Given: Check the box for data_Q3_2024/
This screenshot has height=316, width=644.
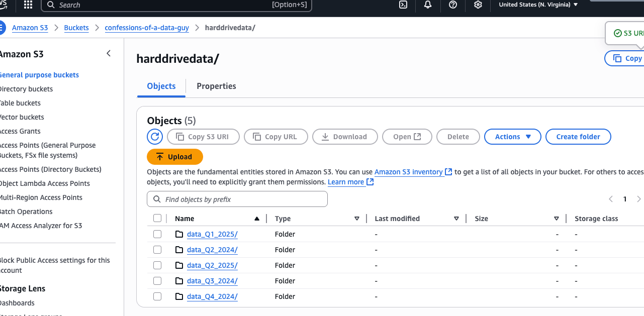Looking at the screenshot, I should tap(157, 281).
